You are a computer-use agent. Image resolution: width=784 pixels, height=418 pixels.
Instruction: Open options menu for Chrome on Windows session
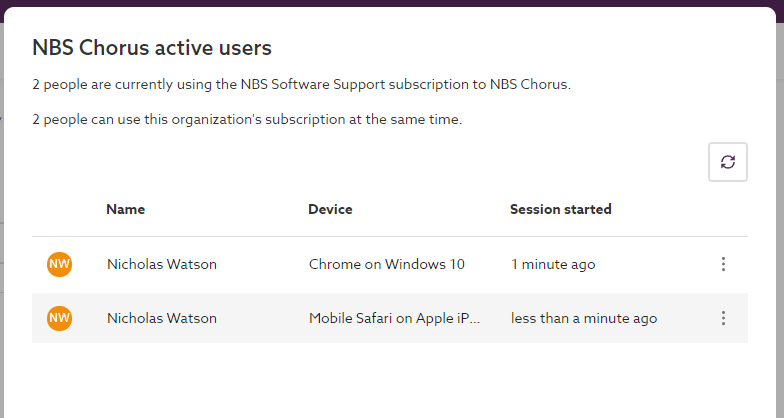(x=723, y=264)
